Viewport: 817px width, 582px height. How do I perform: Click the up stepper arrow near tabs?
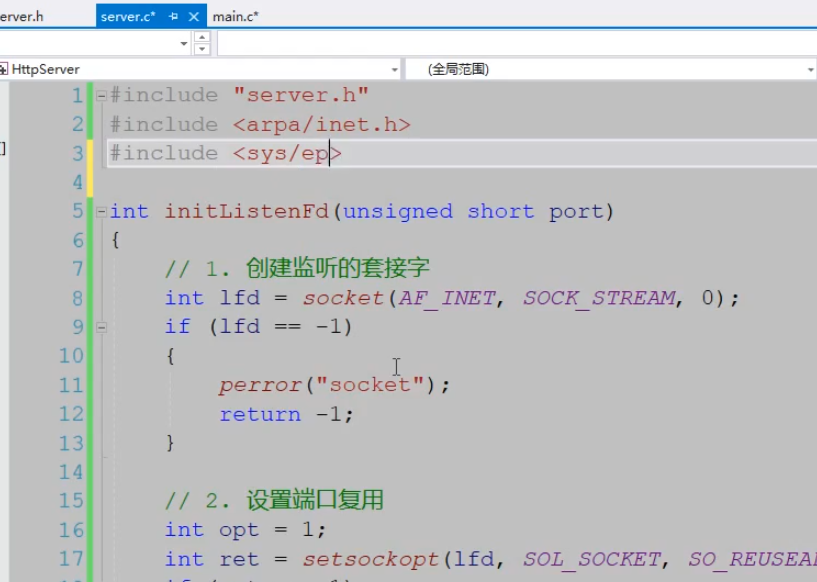(x=202, y=37)
